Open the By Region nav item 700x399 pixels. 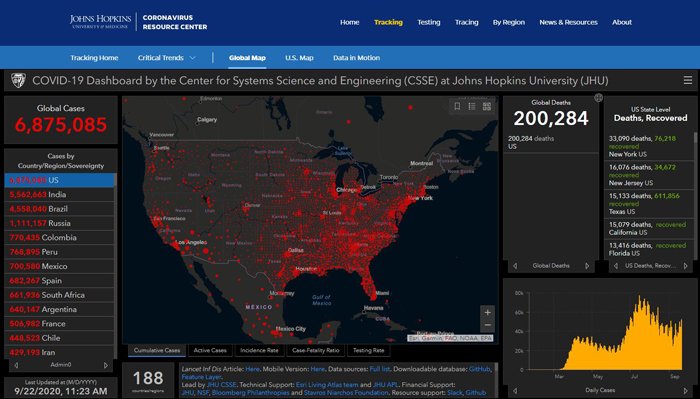coord(509,22)
